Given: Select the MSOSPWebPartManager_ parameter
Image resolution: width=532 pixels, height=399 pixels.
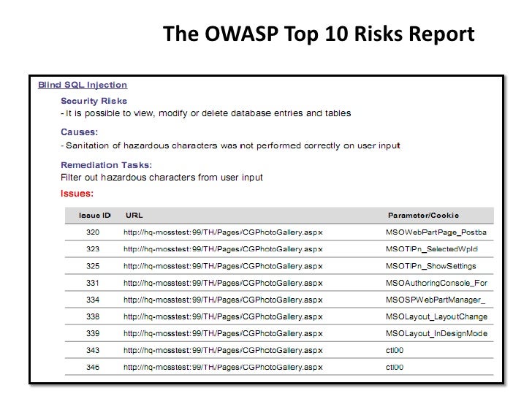Looking at the screenshot, I should pos(436,300).
